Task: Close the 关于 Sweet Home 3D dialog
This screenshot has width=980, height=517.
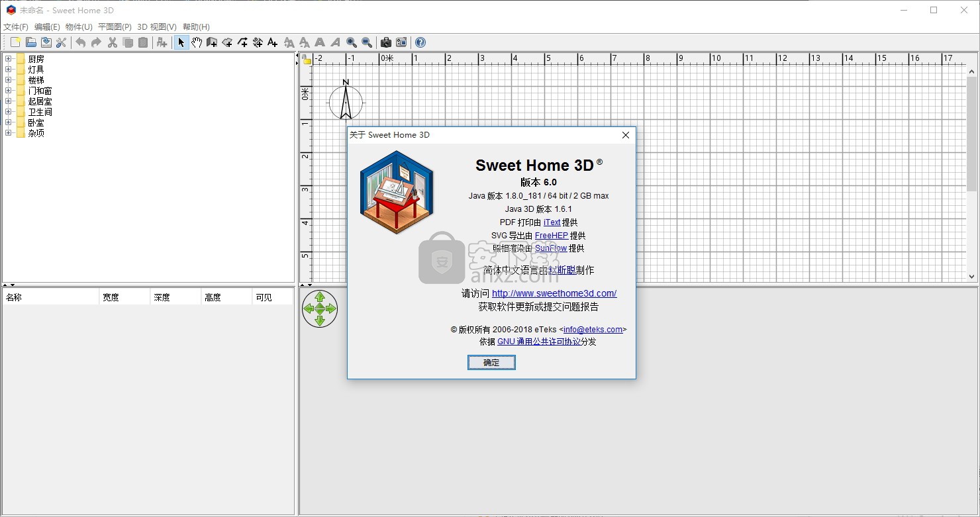Action: click(625, 135)
